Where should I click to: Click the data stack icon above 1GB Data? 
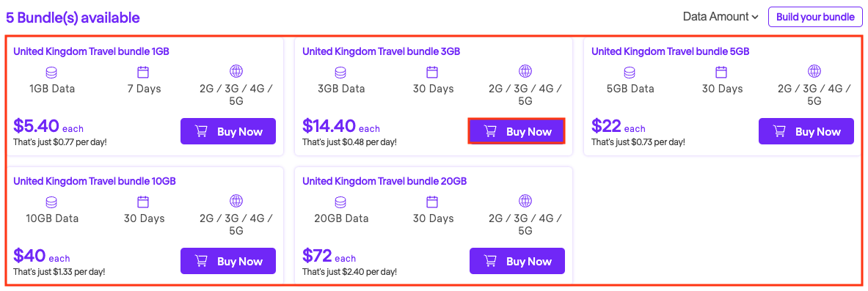coord(51,72)
